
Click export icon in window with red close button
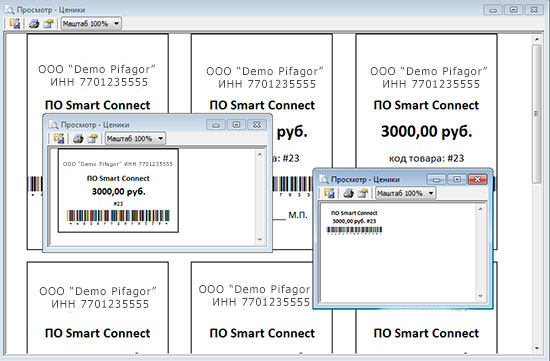click(x=363, y=193)
